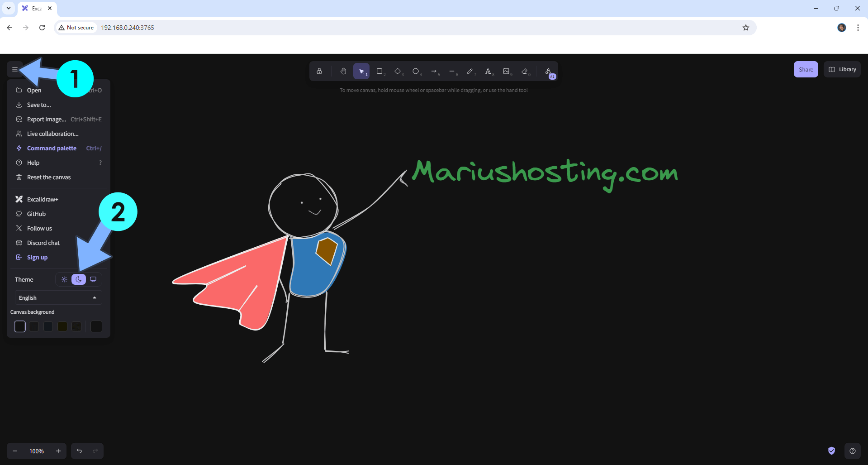
Task: Reload the page
Action: [42, 28]
